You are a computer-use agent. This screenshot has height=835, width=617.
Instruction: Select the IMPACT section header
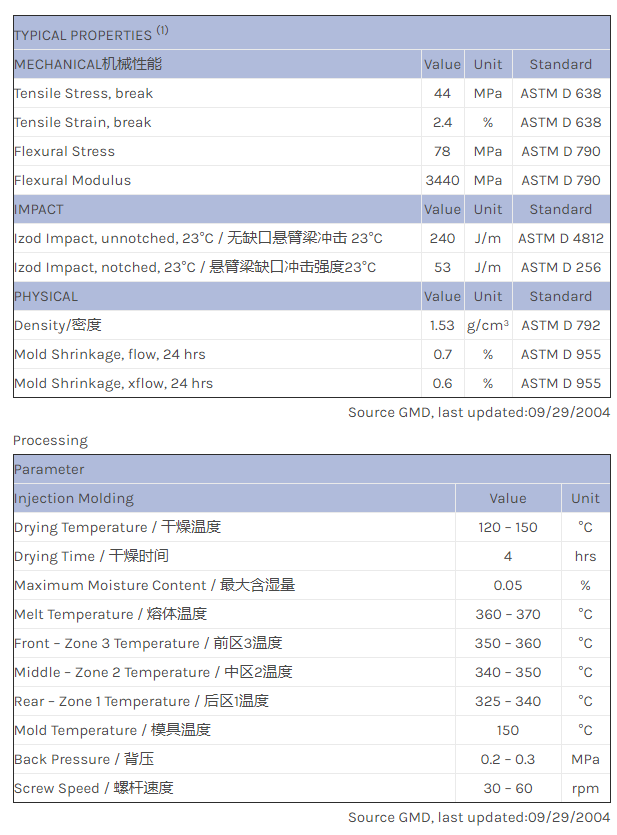[38, 209]
